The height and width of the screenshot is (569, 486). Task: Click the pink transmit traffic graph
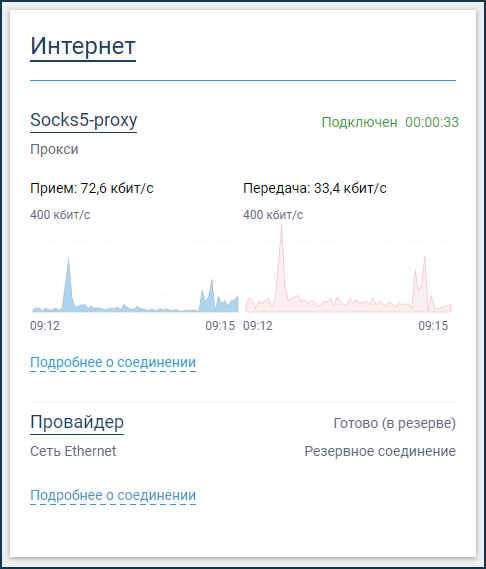347,268
